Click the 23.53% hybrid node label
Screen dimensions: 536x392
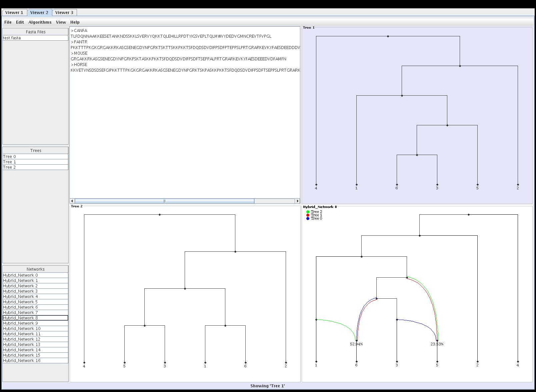[x=437, y=344]
